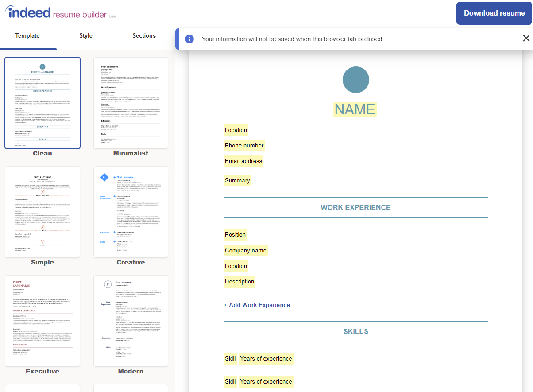Click the Clean template label

point(42,154)
